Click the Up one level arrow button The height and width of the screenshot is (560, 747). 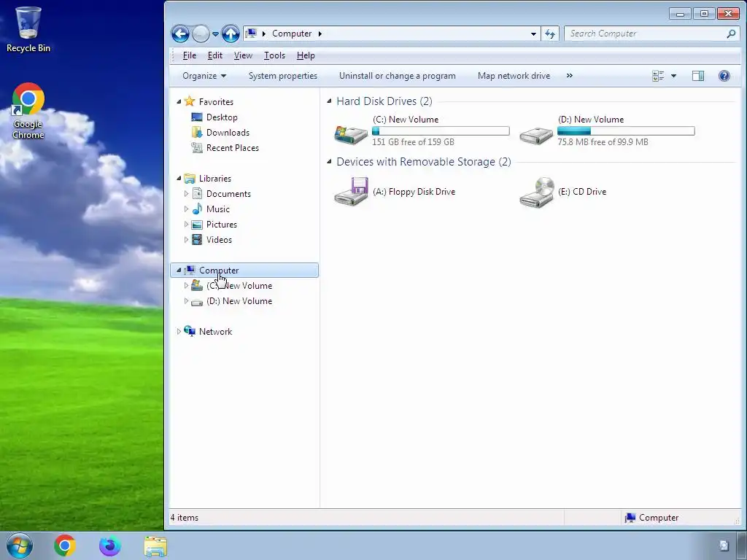coord(231,34)
